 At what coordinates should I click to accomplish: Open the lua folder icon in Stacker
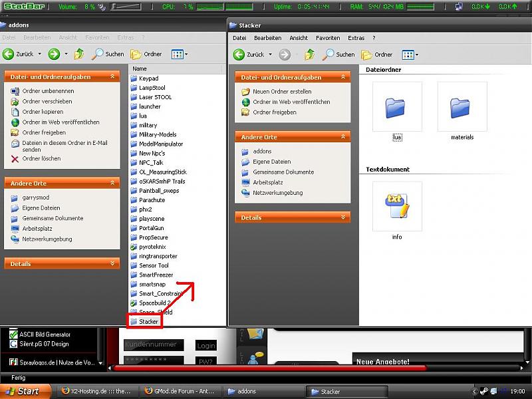point(397,108)
